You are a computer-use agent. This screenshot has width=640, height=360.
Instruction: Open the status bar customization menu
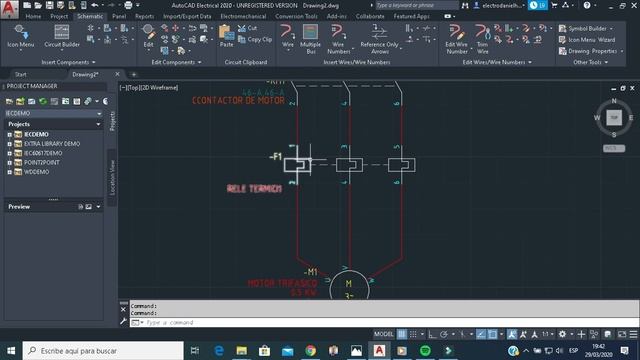(x=633, y=334)
